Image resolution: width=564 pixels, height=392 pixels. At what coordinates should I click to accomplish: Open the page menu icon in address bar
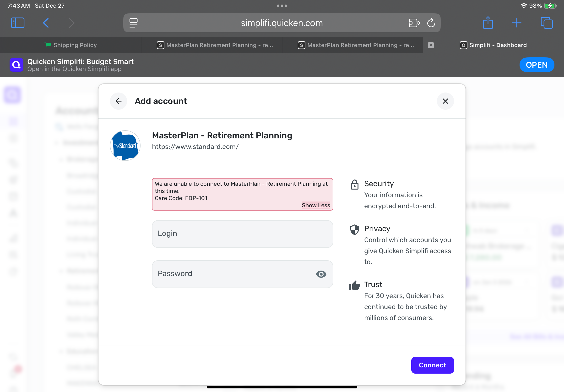click(x=133, y=23)
